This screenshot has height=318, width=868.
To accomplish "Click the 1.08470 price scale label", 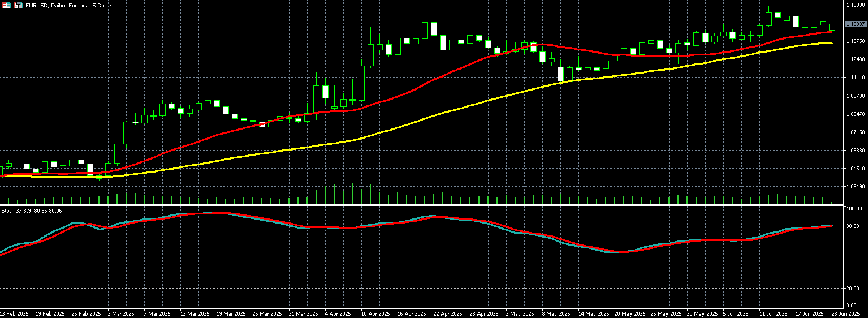I will (854, 114).
